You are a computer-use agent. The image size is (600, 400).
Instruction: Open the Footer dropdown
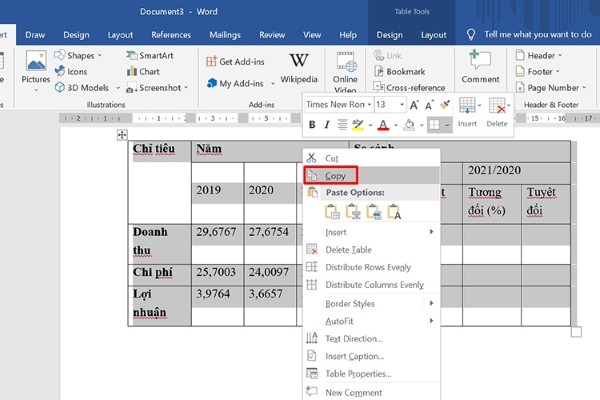click(538, 72)
